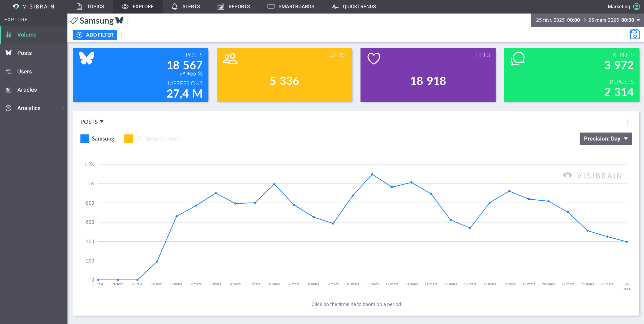Image resolution: width=644 pixels, height=324 pixels.
Task: Click the Explore eye icon
Action: coord(125,7)
